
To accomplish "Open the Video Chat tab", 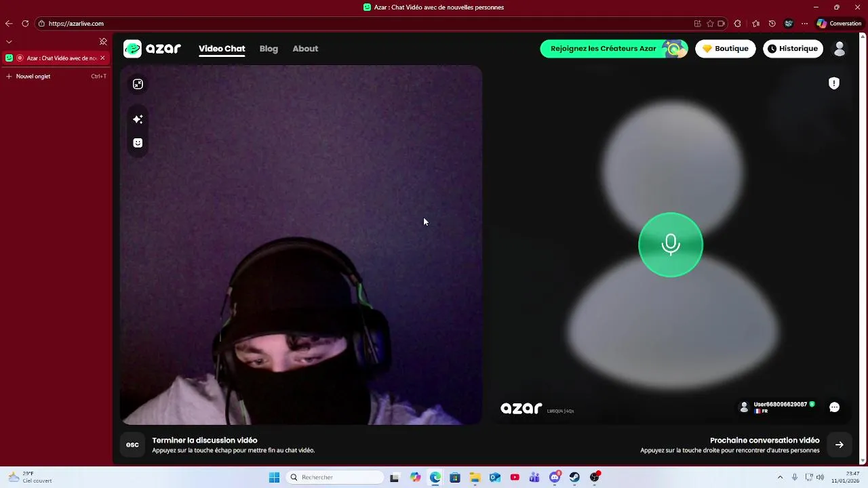I will 222,49.
